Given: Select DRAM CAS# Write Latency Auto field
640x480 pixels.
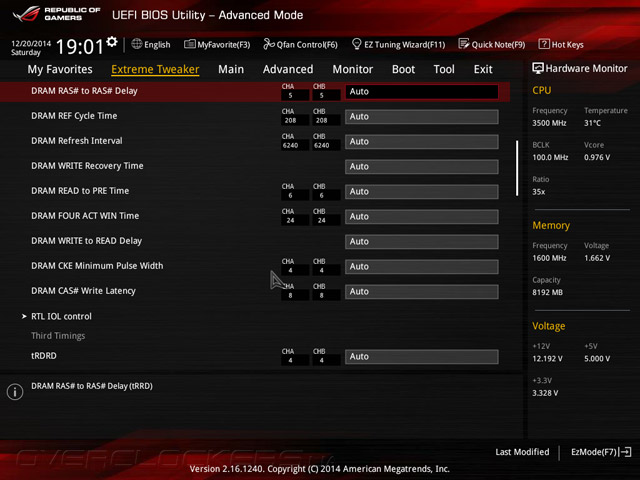Looking at the screenshot, I should (x=422, y=292).
